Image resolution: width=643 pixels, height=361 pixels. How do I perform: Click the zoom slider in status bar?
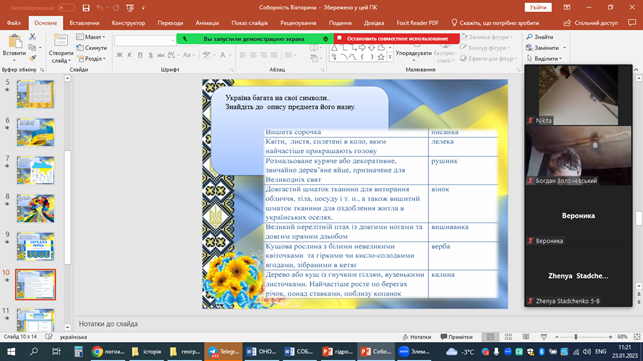[x=583, y=337]
